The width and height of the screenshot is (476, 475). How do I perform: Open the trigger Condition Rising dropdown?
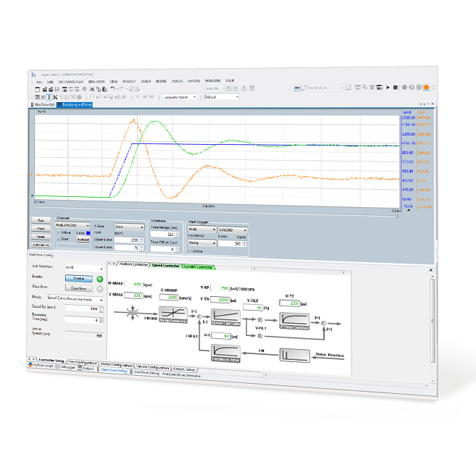point(201,244)
